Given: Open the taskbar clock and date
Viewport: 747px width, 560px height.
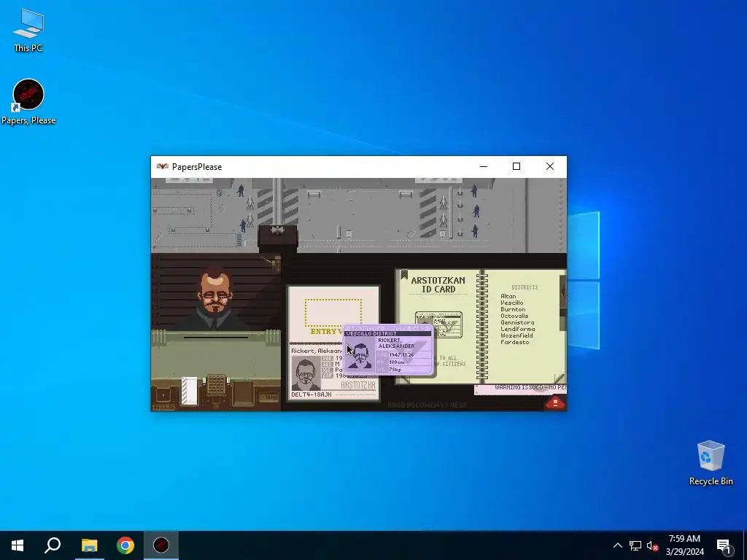Looking at the screenshot, I should pyautogui.click(x=684, y=545).
